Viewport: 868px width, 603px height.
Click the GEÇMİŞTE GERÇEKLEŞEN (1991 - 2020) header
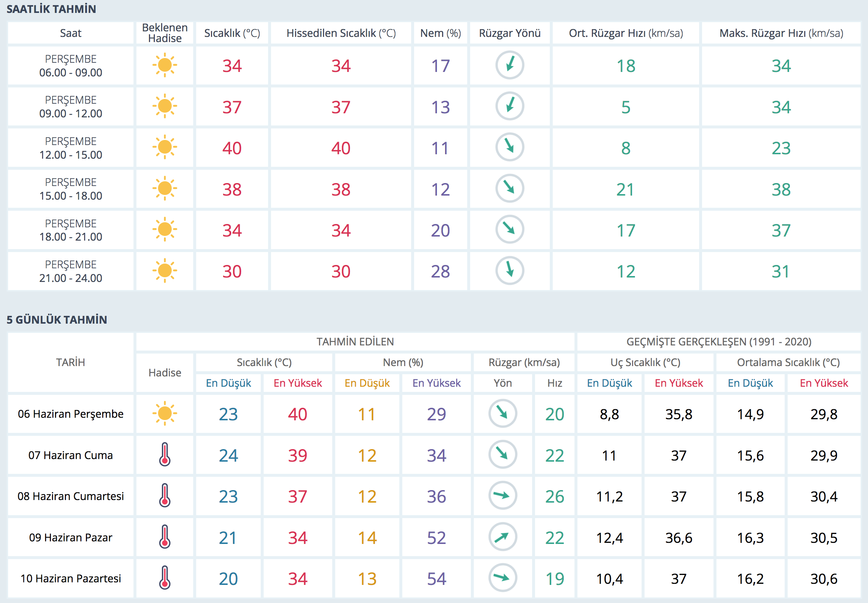pos(719,342)
